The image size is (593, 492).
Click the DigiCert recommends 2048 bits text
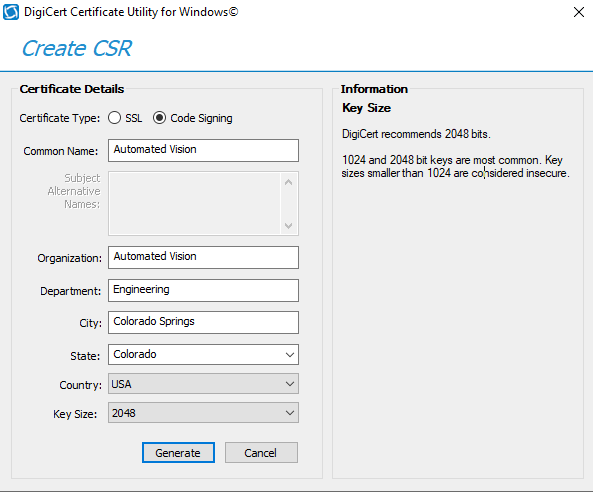416,134
